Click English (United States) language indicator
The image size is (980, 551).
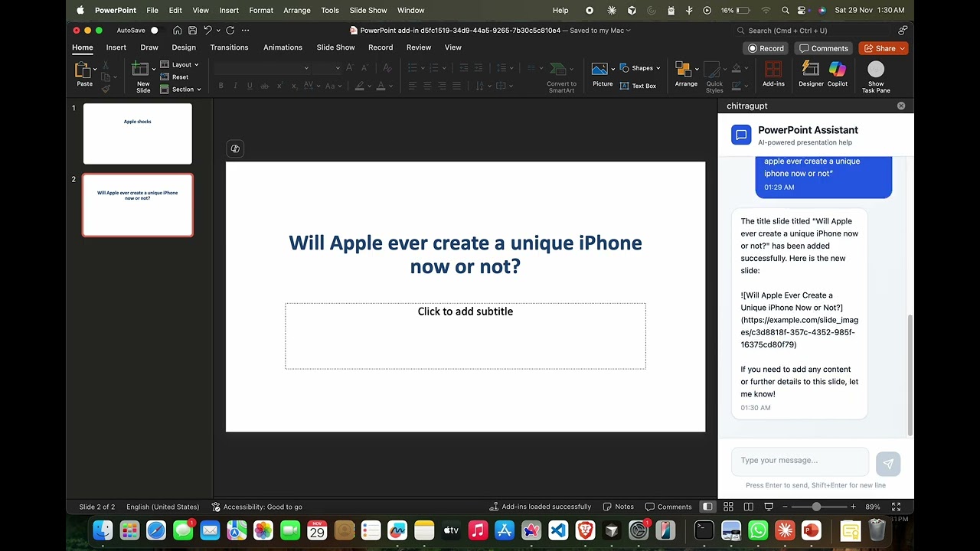pyautogui.click(x=162, y=507)
